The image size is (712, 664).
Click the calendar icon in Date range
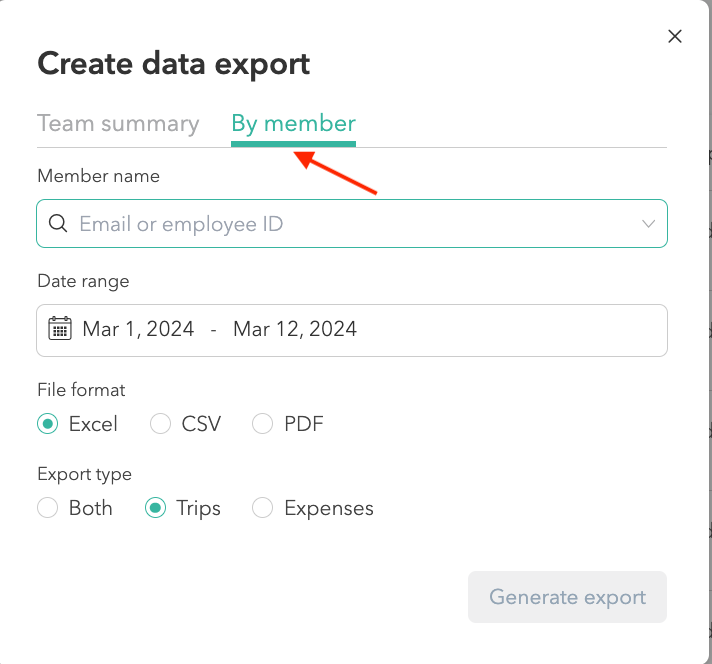pos(60,329)
